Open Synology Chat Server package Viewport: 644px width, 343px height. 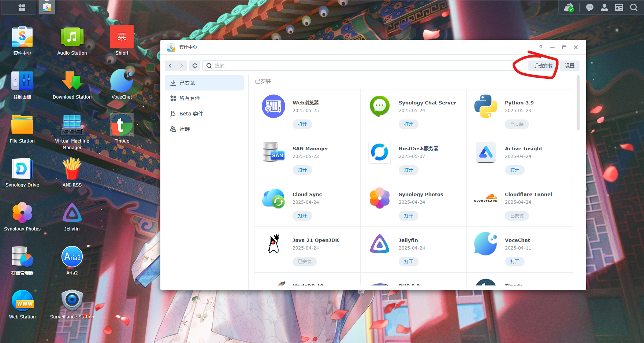[409, 124]
